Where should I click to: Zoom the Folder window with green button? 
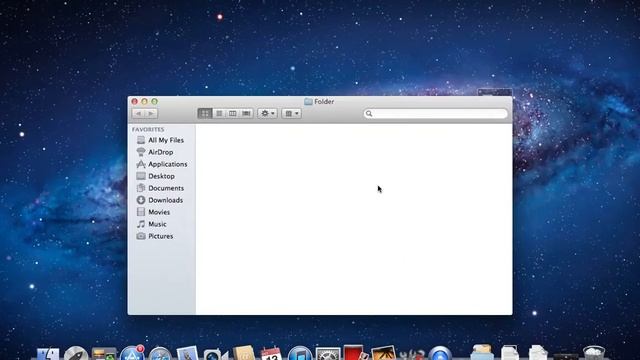[154, 101]
